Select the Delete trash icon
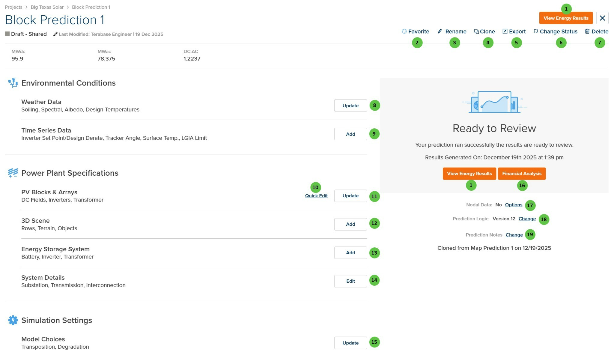The height and width of the screenshot is (364, 614). point(587,31)
